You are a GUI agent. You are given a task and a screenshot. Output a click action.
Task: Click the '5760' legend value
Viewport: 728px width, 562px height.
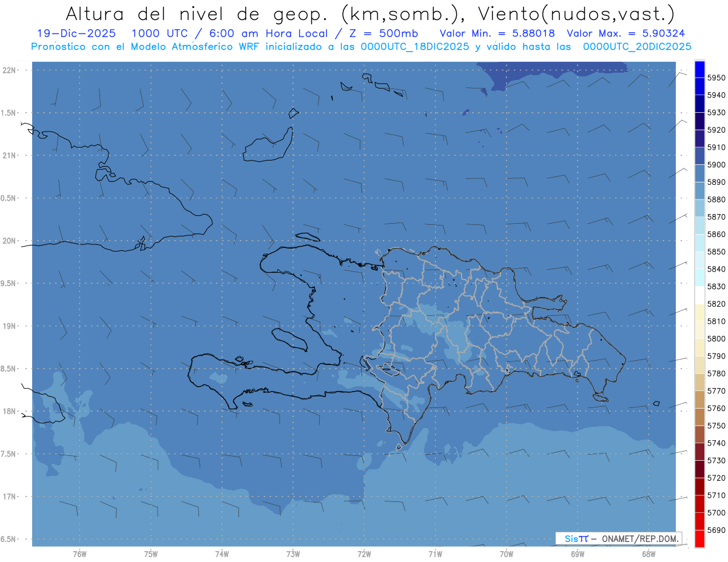click(x=716, y=409)
